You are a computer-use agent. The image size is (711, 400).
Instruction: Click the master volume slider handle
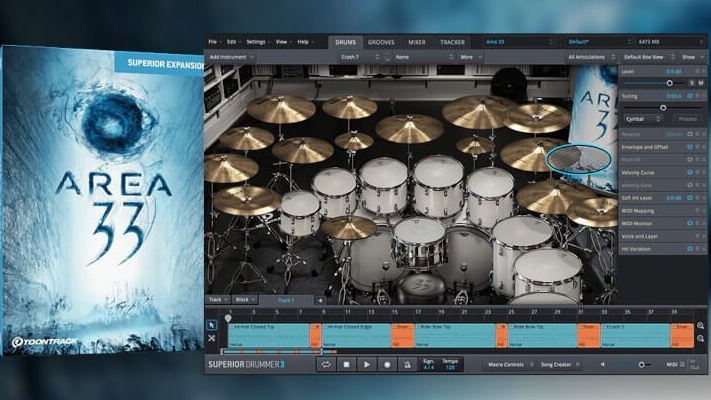click(641, 365)
